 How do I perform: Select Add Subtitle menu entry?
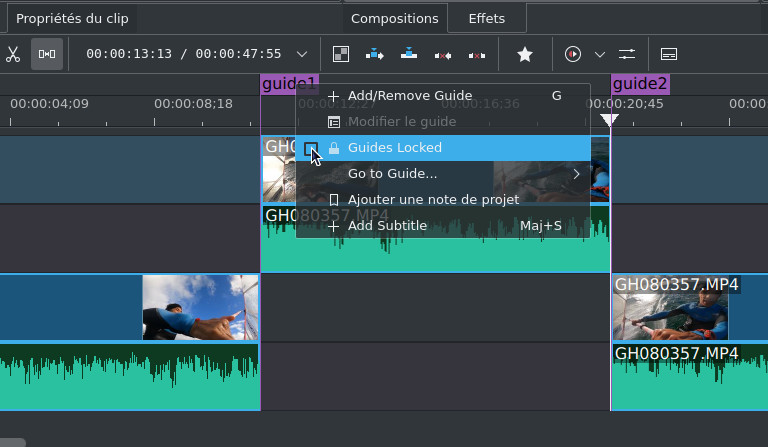443,226
